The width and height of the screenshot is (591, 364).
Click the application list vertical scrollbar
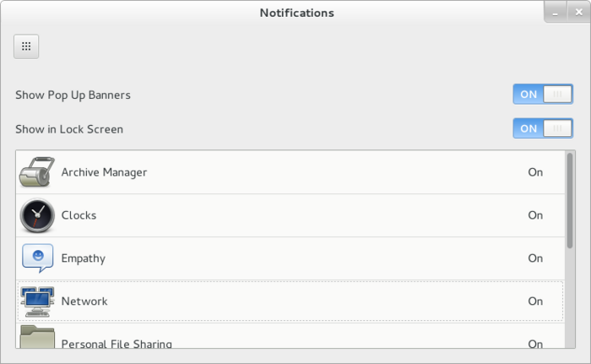click(570, 203)
